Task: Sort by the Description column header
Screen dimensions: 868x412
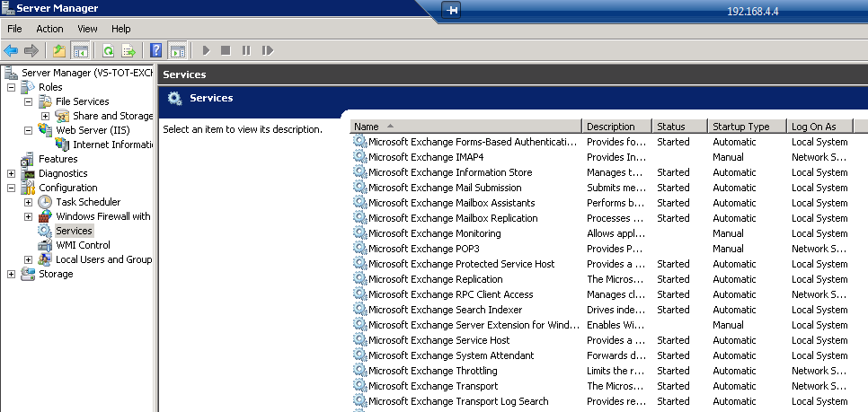Action: pos(617,127)
